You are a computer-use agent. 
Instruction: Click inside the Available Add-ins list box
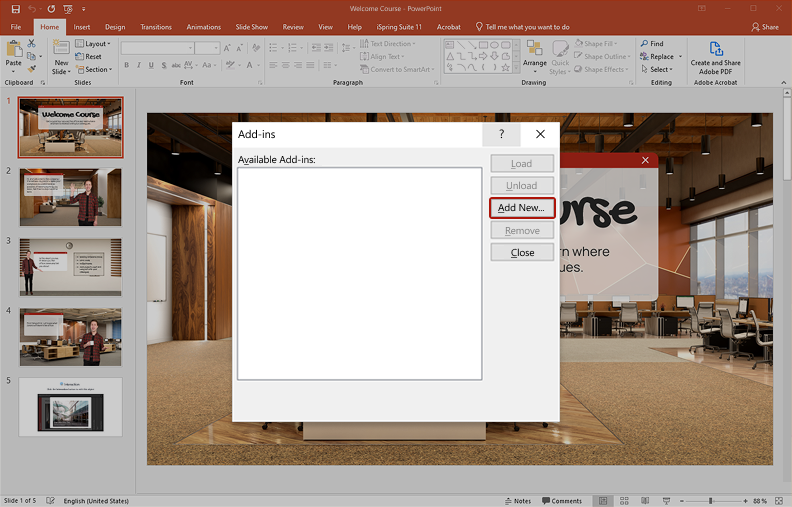(359, 273)
